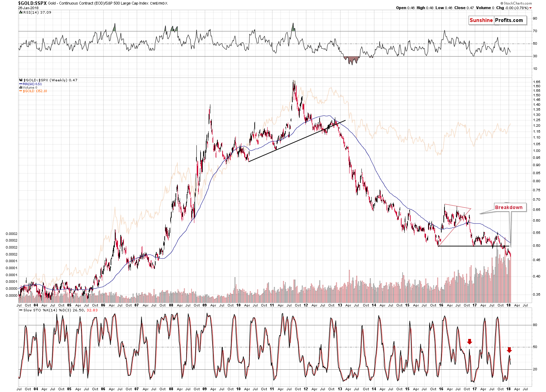Click the 1.65 price axis label

(537, 82)
